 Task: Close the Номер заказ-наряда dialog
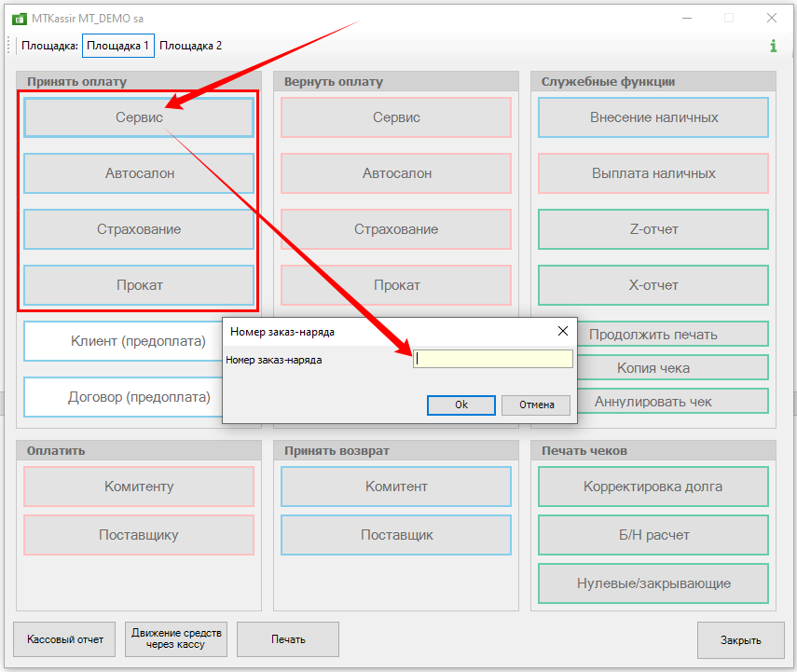(562, 331)
